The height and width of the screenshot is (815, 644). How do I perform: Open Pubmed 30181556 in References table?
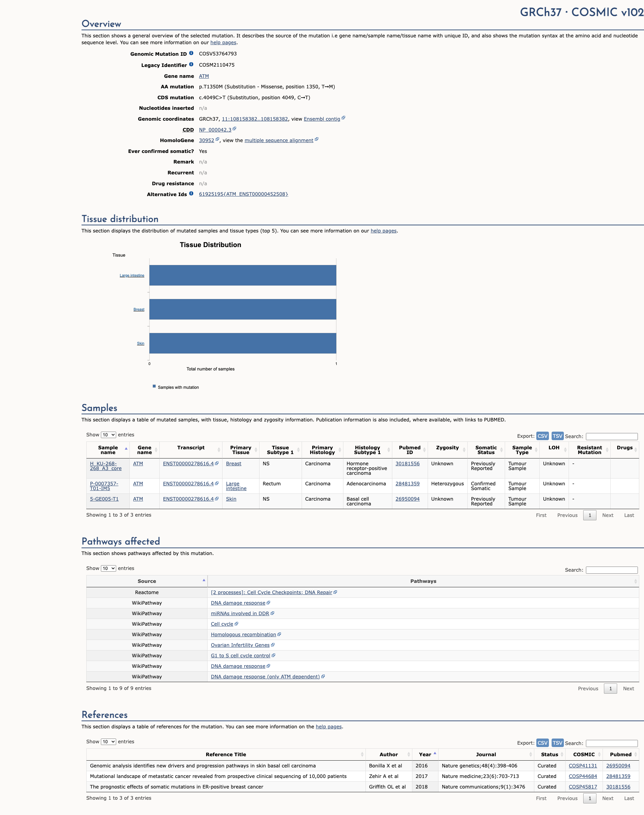pyautogui.click(x=618, y=787)
